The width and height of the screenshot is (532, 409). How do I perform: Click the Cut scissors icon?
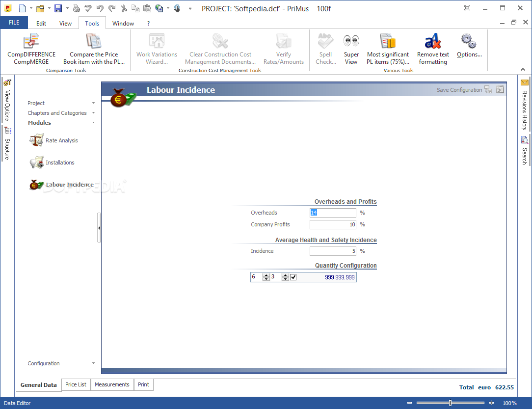(124, 8)
